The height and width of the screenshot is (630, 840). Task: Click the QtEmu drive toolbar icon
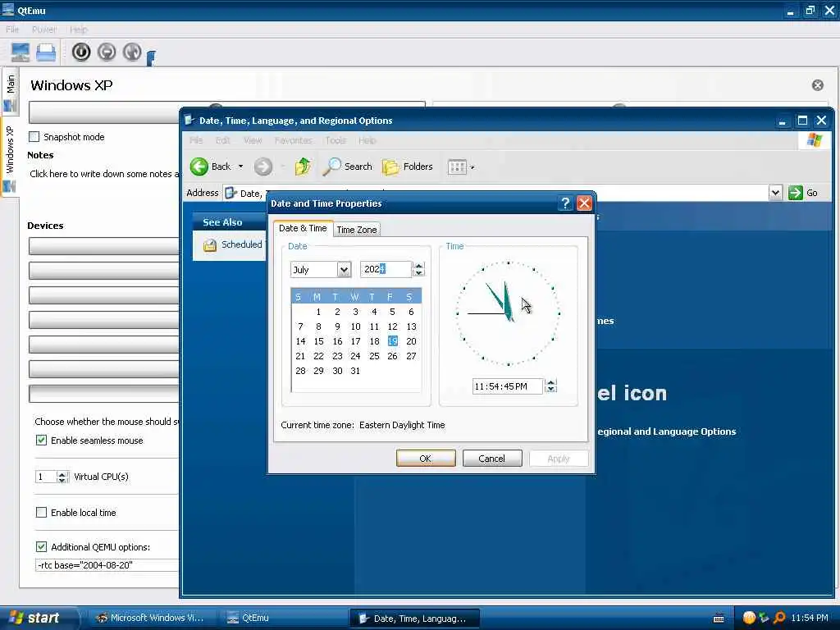(46, 52)
